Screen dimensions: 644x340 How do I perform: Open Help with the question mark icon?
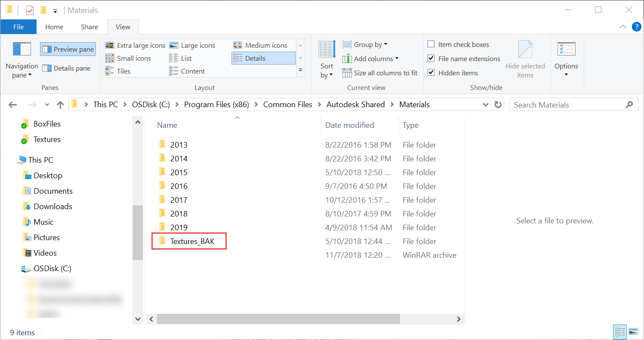(x=637, y=27)
